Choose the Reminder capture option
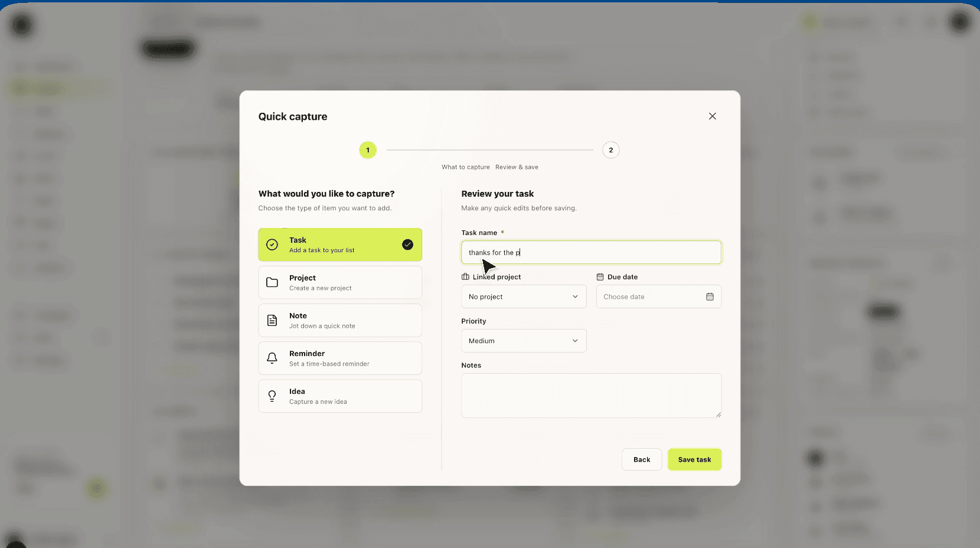The height and width of the screenshot is (548, 980). coord(340,358)
